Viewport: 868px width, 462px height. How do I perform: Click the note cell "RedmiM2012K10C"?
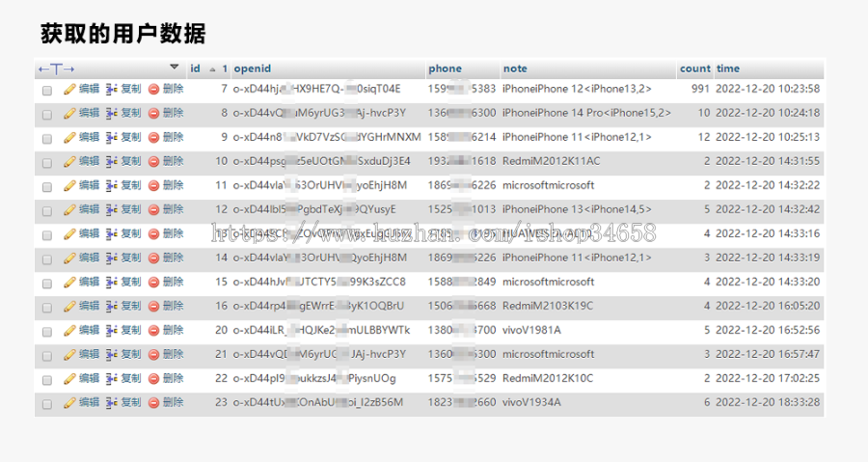pyautogui.click(x=548, y=378)
